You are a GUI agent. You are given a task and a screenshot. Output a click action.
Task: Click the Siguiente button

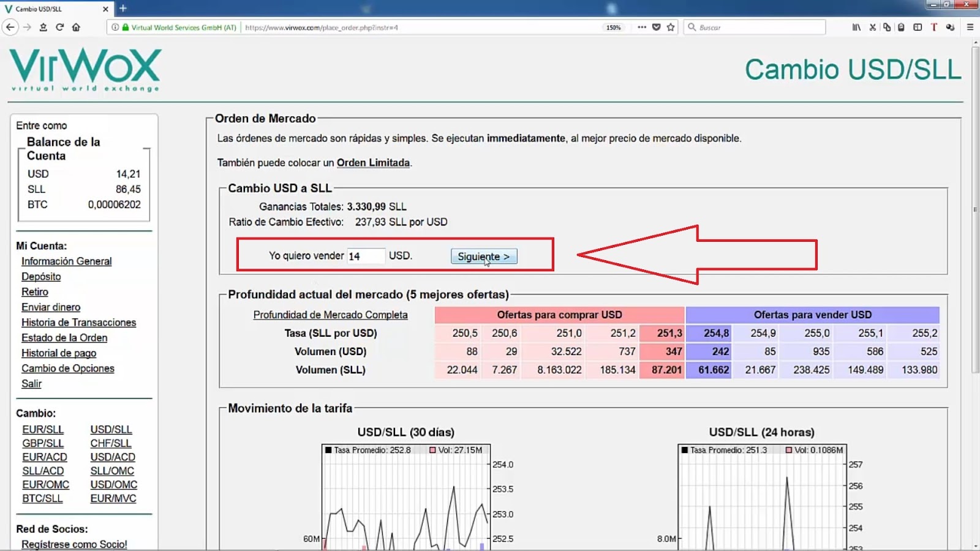[484, 256]
